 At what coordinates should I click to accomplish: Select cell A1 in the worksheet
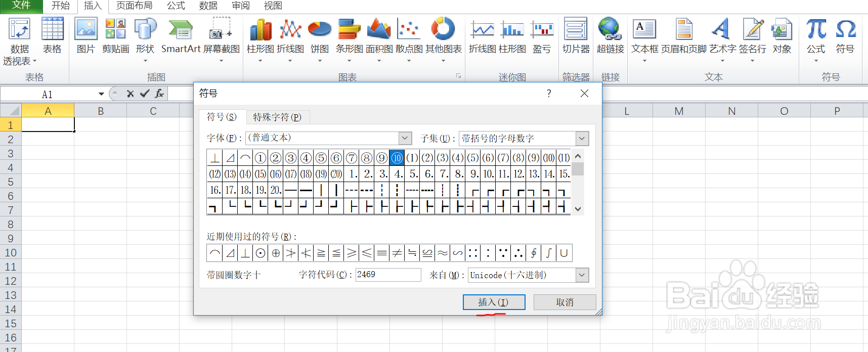tap(48, 124)
